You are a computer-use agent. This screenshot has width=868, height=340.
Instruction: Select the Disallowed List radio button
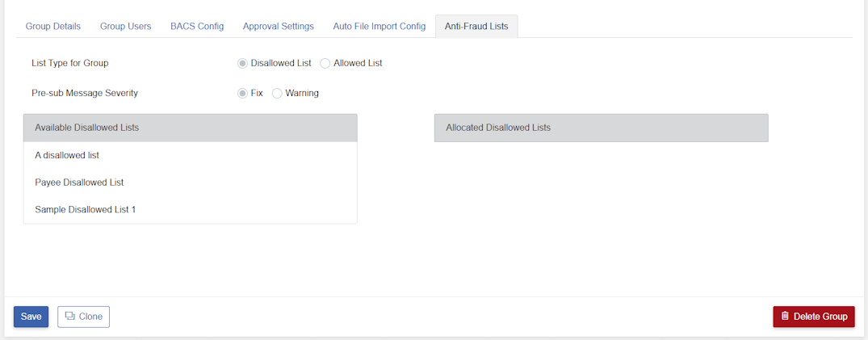[x=242, y=63]
